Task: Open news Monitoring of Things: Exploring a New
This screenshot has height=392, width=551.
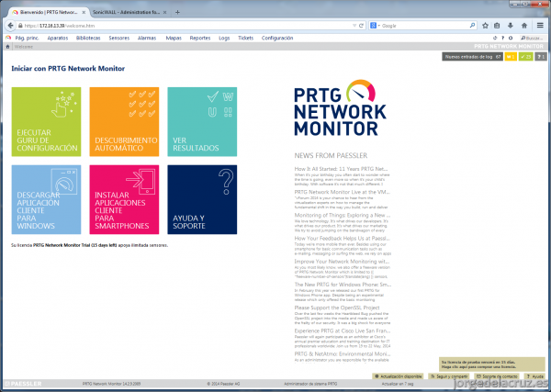Action: [343, 215]
